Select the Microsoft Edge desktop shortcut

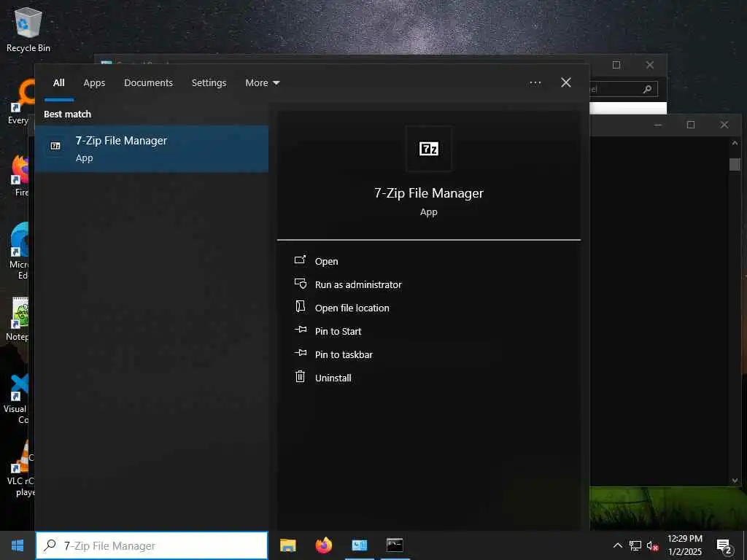(20, 250)
